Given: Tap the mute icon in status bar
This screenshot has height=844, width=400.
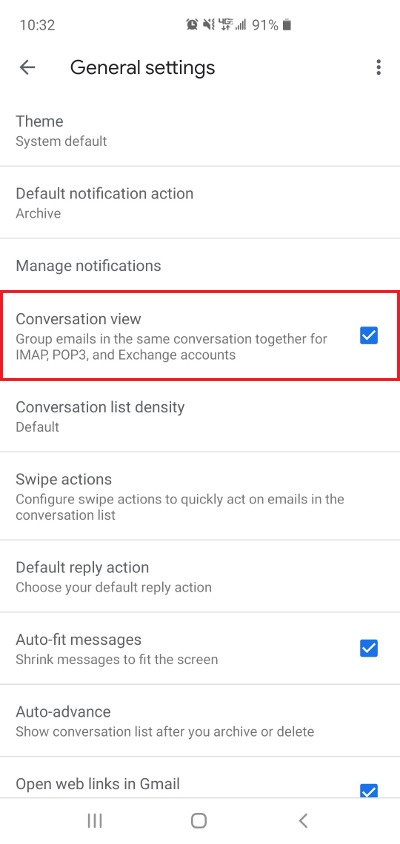Looking at the screenshot, I should (208, 25).
